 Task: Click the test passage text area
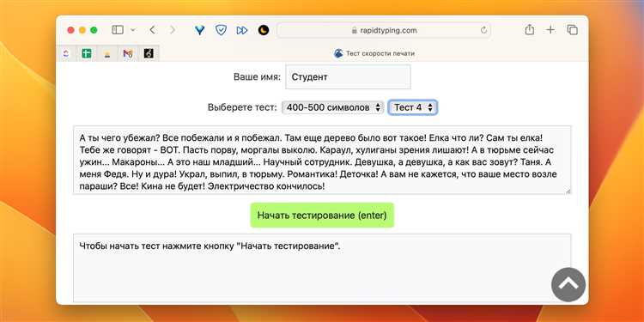coord(322,160)
